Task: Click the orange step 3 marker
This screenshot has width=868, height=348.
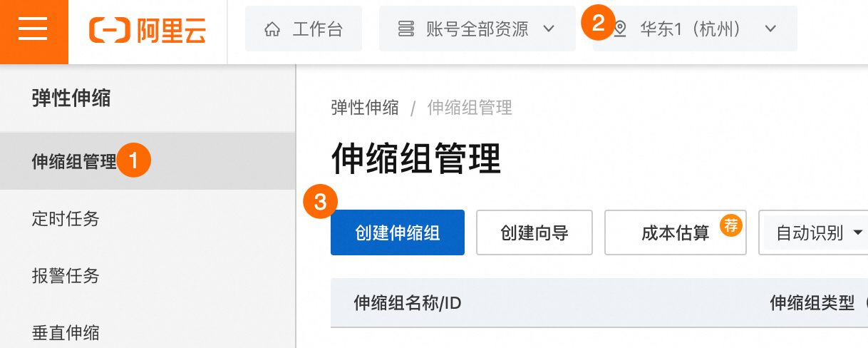Action: (x=321, y=202)
